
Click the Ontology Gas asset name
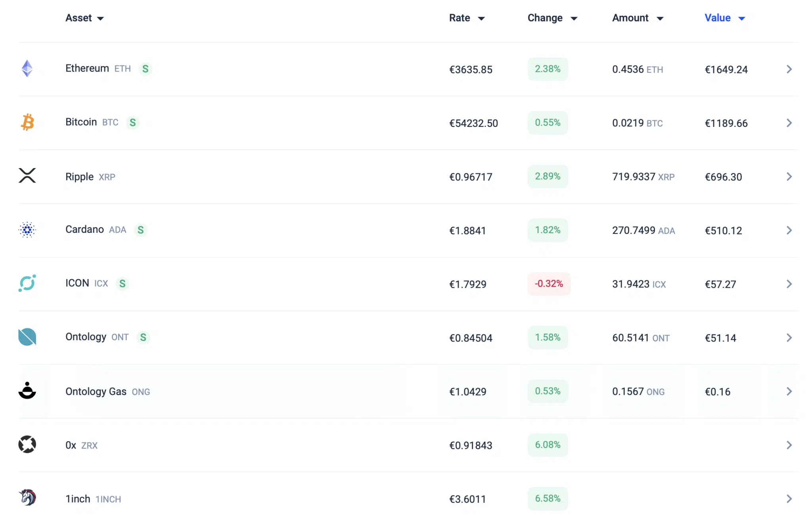coord(96,391)
